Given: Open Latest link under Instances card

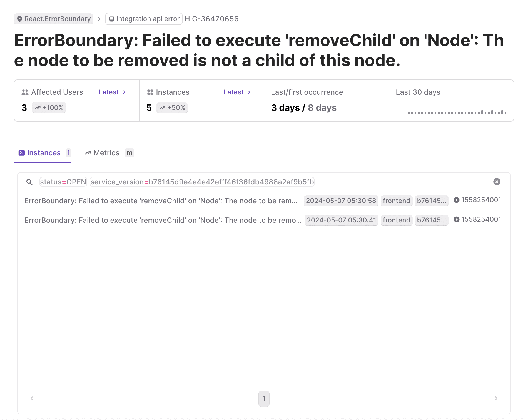Looking at the screenshot, I should (237, 92).
